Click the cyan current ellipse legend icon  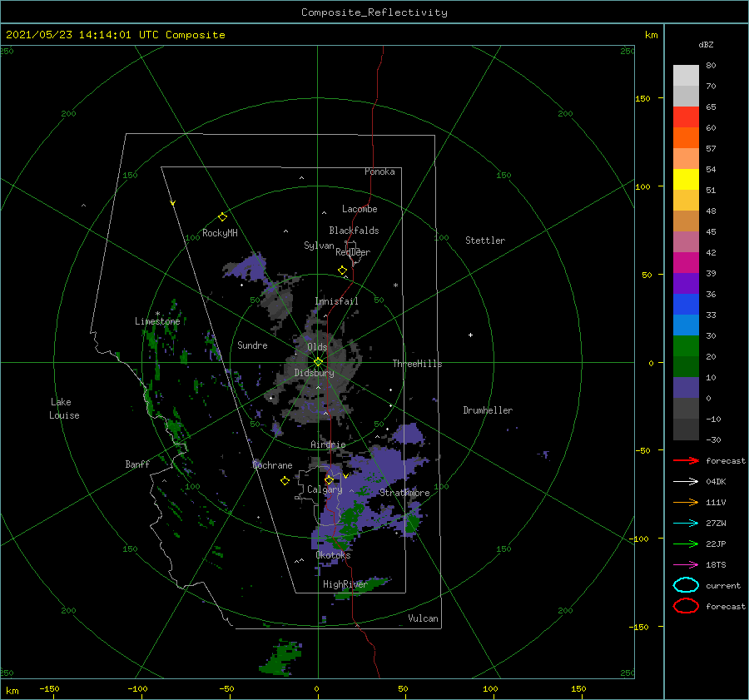pyautogui.click(x=686, y=585)
